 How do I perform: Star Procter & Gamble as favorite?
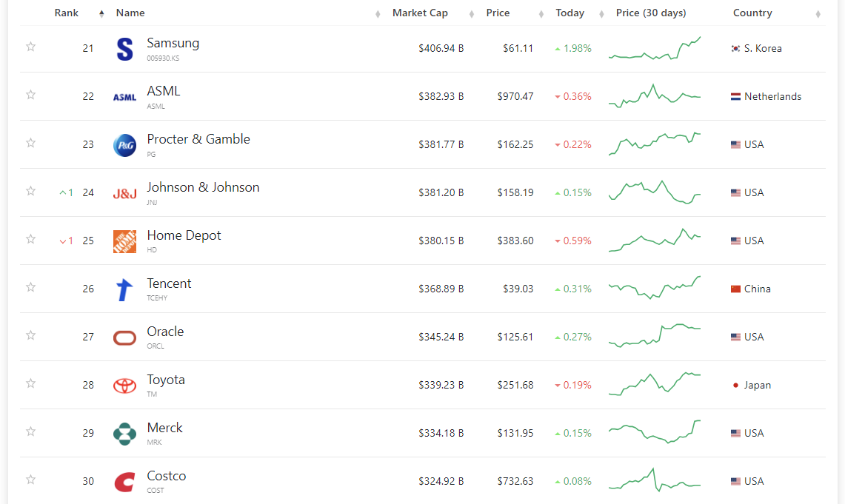[x=30, y=143]
